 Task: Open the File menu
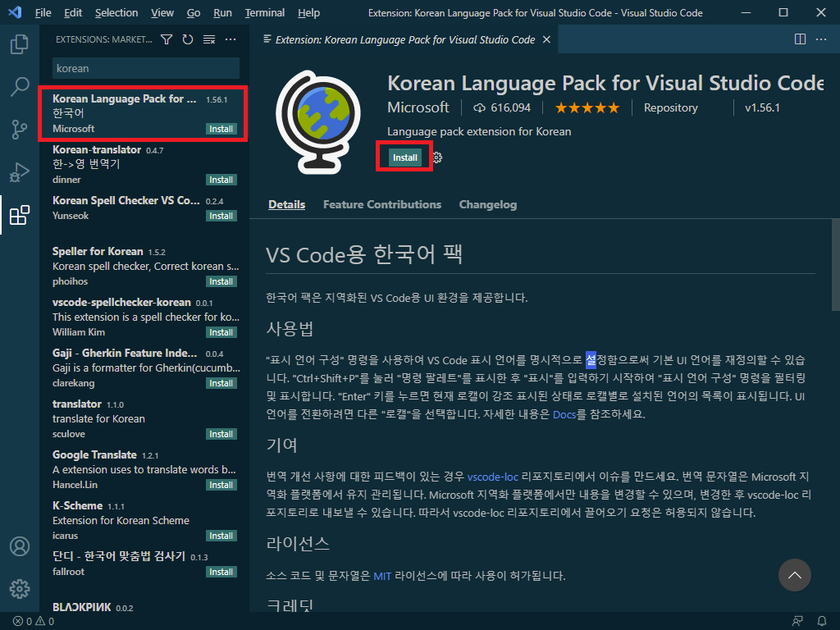(x=43, y=13)
